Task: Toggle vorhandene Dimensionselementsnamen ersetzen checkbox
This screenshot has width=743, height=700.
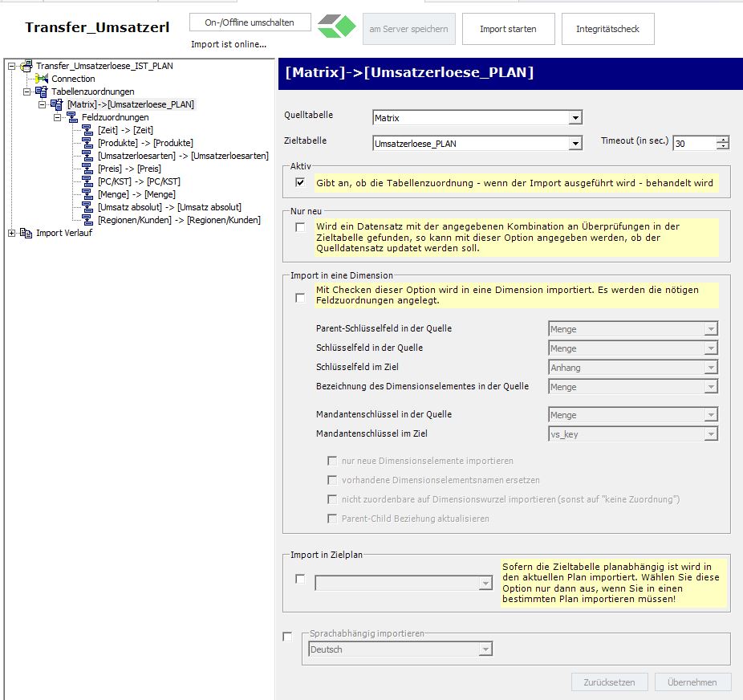Action: pyautogui.click(x=332, y=480)
